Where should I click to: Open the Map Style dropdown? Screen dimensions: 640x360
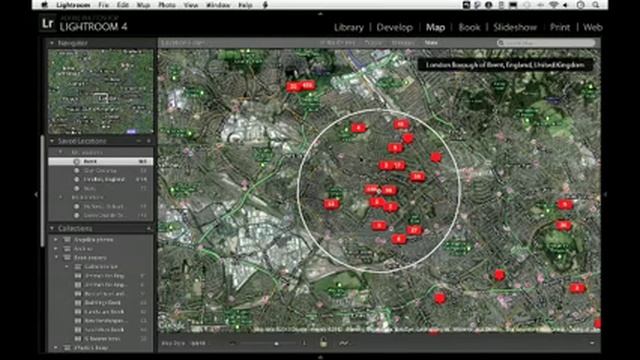tap(198, 343)
